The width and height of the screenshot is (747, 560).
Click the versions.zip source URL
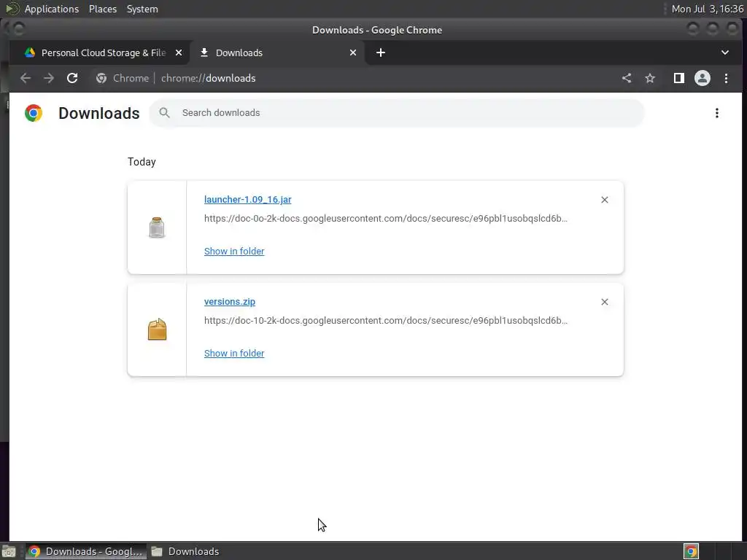point(386,321)
